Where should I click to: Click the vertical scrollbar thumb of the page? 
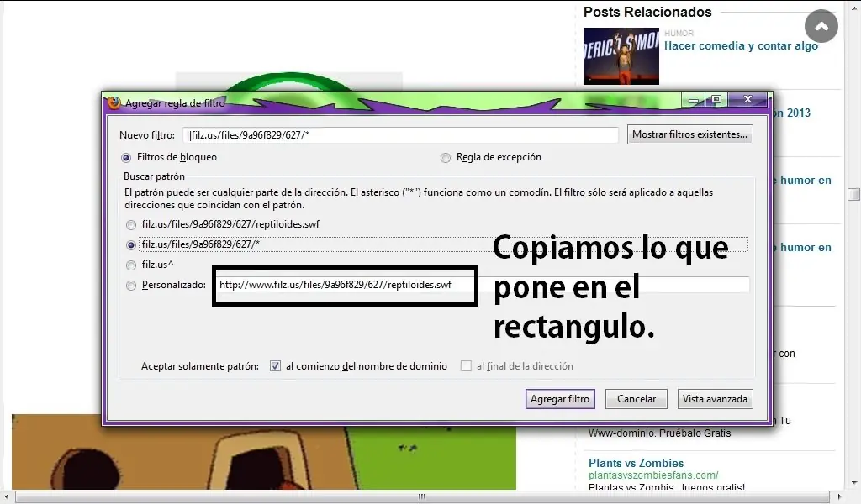coord(853,194)
